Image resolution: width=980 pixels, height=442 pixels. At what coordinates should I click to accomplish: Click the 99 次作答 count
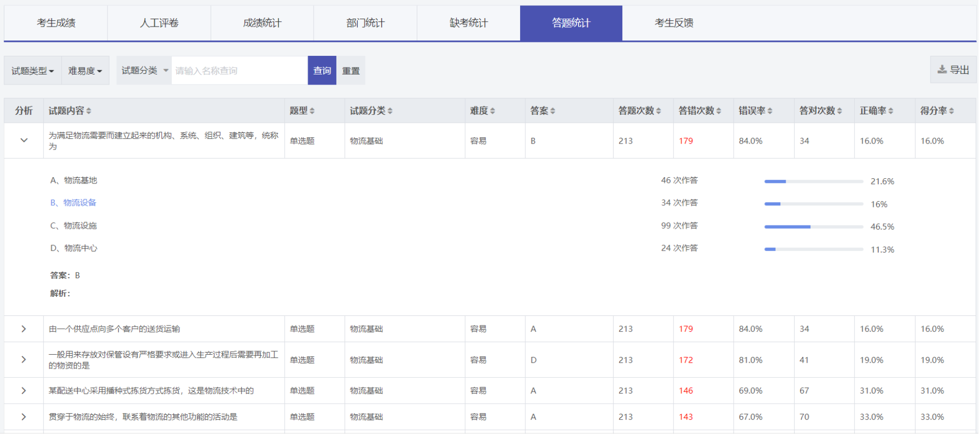pyautogui.click(x=680, y=226)
